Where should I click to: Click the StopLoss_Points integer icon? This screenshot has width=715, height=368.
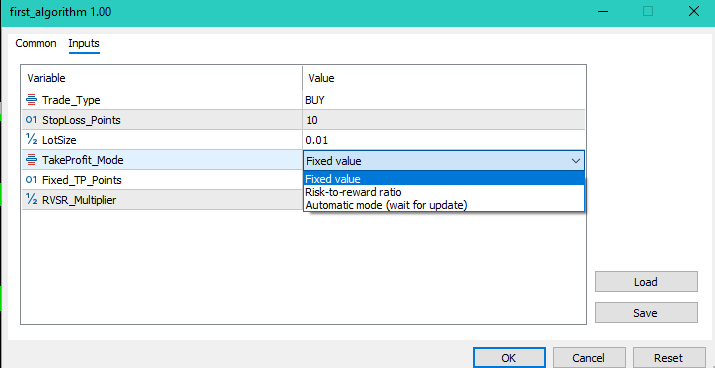[31, 120]
